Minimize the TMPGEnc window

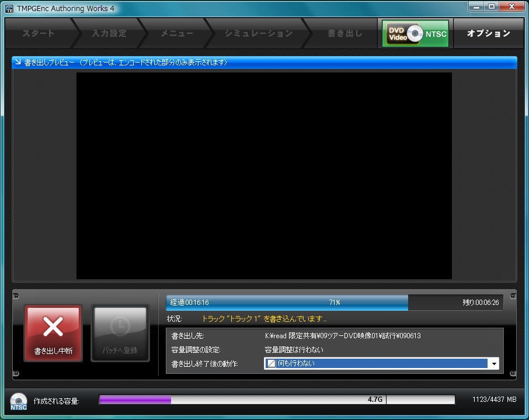(x=476, y=6)
